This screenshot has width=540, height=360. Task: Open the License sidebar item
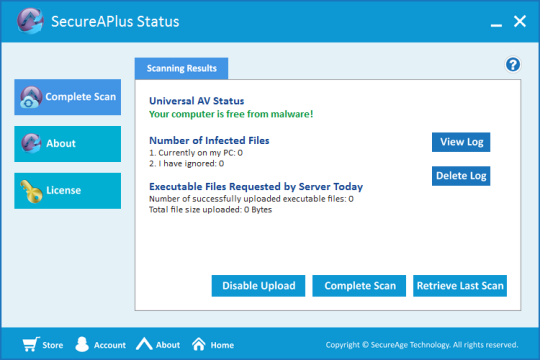68,191
